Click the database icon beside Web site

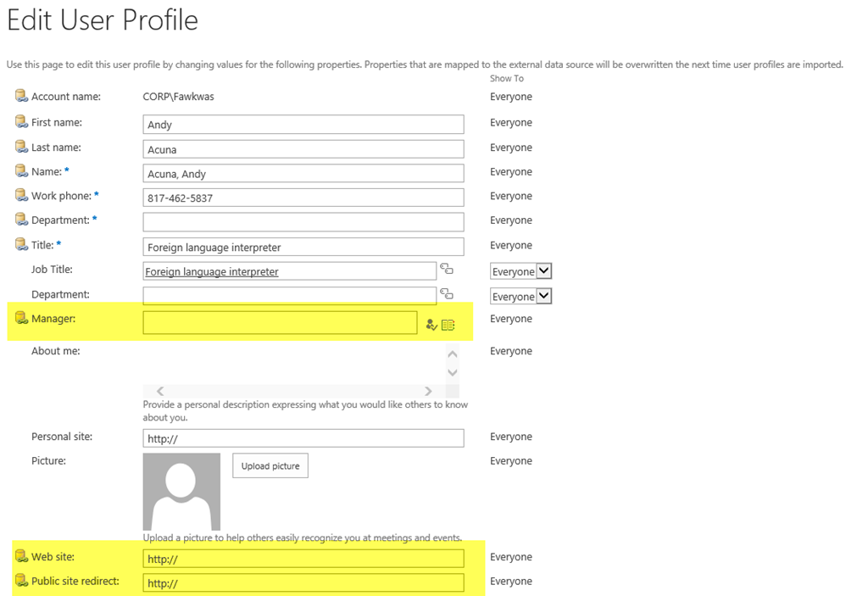tap(21, 556)
